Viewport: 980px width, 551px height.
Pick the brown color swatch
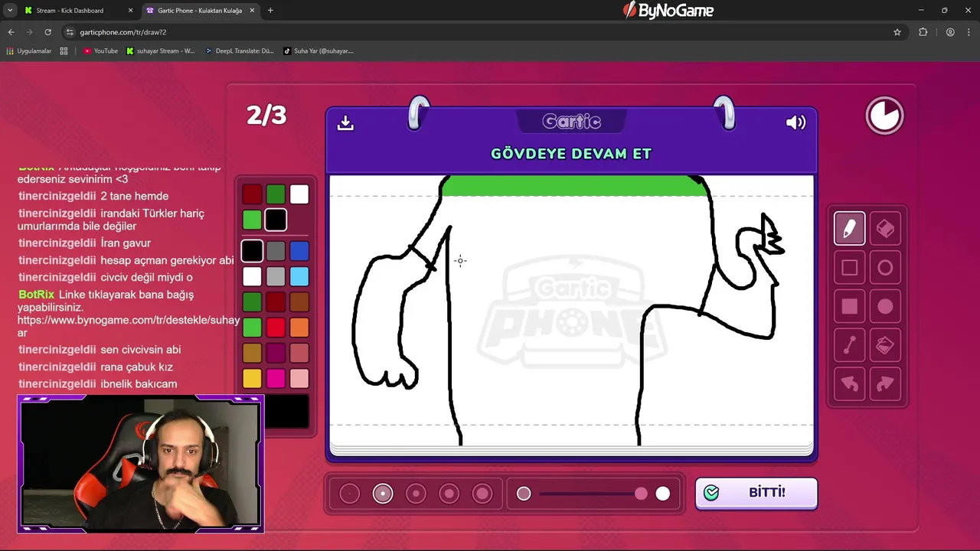[299, 302]
